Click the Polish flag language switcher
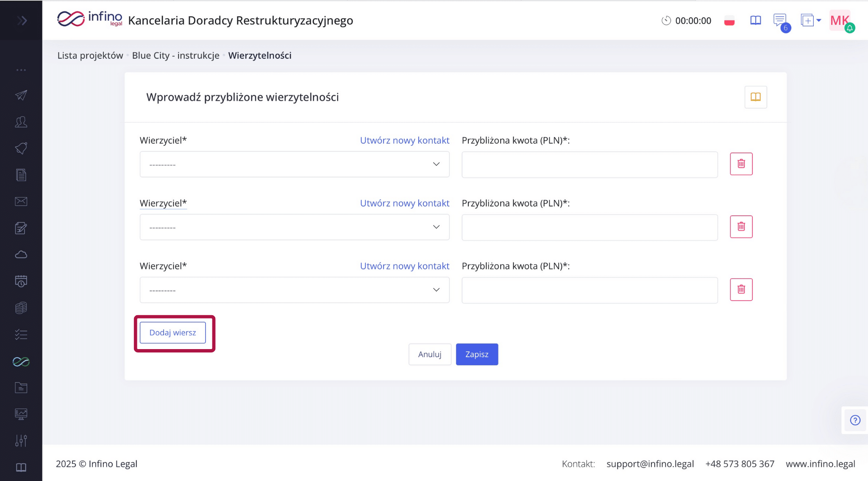 729,21
